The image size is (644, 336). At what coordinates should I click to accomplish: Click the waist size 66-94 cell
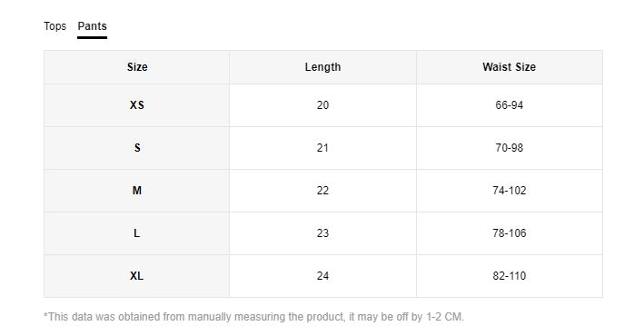[x=510, y=105]
